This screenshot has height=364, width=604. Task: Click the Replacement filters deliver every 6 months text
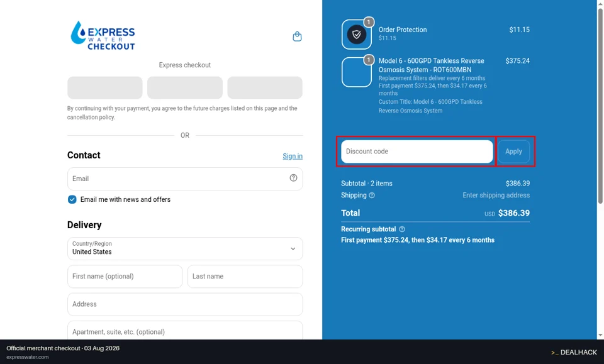tap(432, 78)
